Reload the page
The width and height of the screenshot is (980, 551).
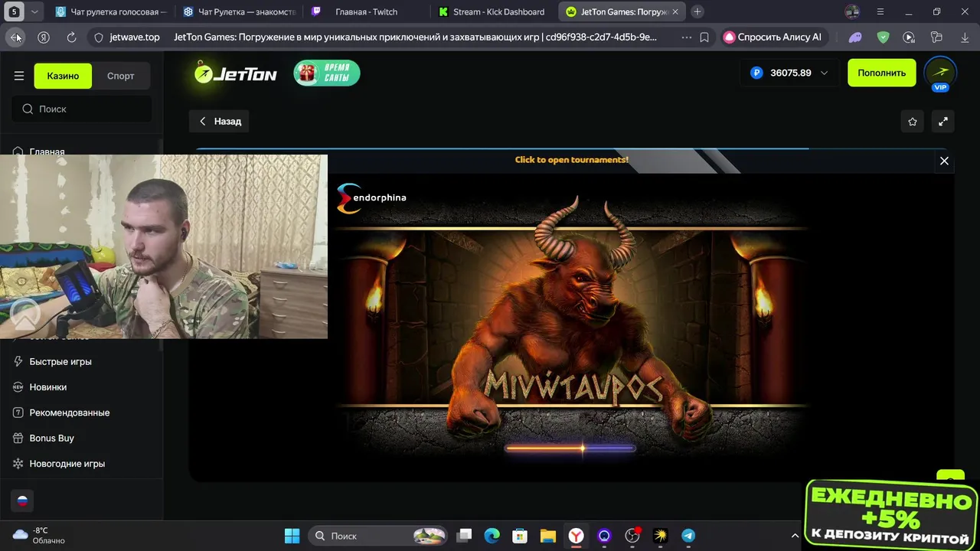click(71, 37)
